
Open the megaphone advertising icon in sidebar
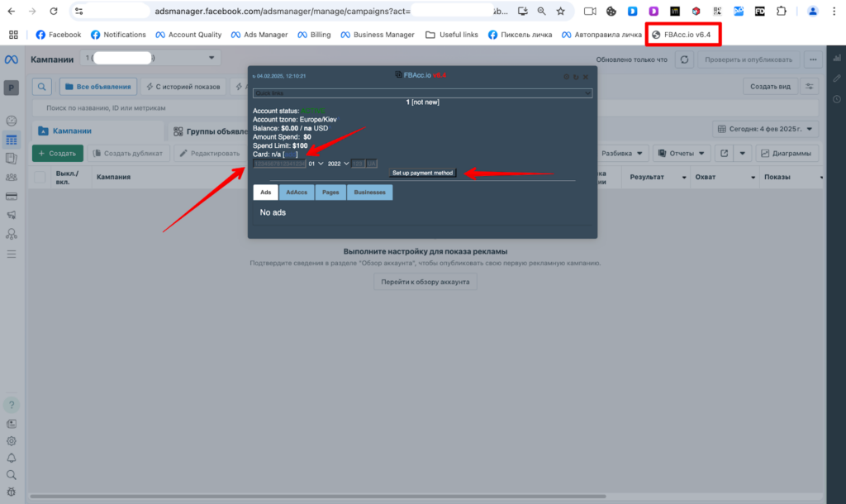[x=12, y=216]
